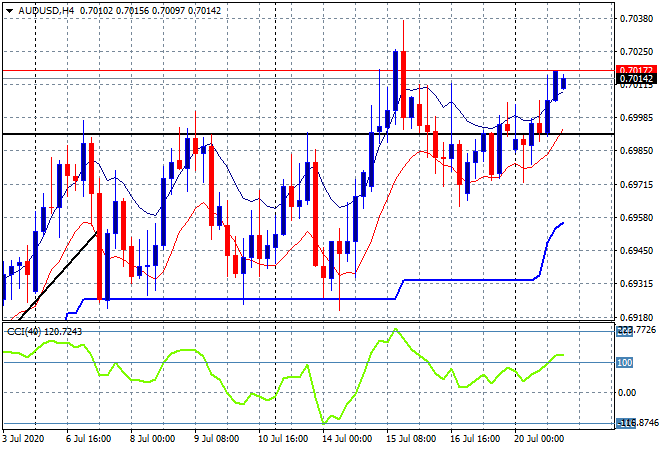The width and height of the screenshot is (660, 450).
Task: Click the 0.69180 price scale value
Action: click(x=636, y=317)
